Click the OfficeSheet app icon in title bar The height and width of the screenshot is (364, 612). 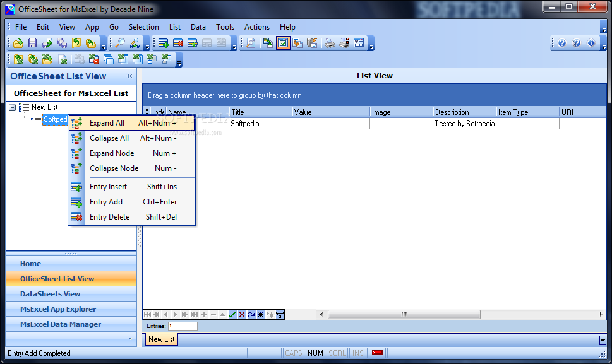click(10, 9)
